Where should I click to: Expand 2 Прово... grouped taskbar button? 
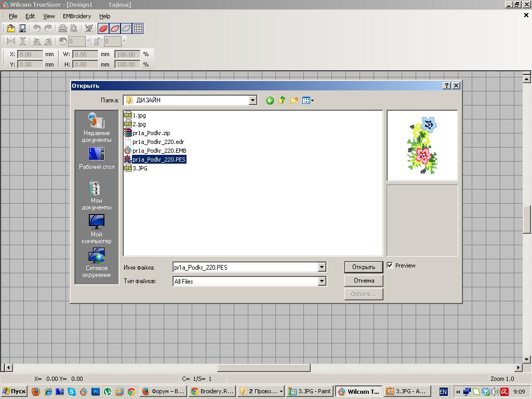261,392
